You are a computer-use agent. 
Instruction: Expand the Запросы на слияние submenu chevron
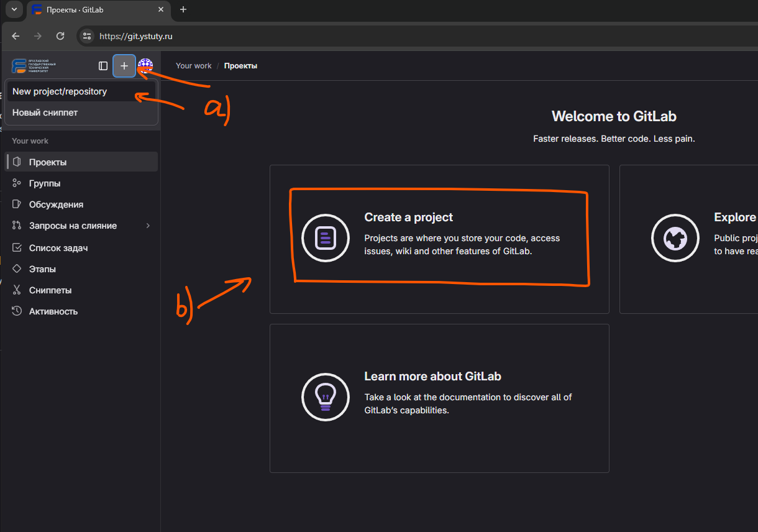tap(148, 226)
